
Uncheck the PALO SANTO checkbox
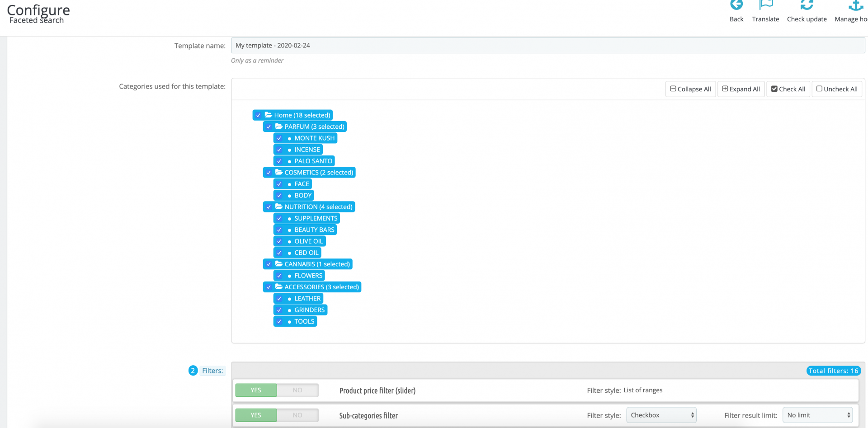click(279, 161)
